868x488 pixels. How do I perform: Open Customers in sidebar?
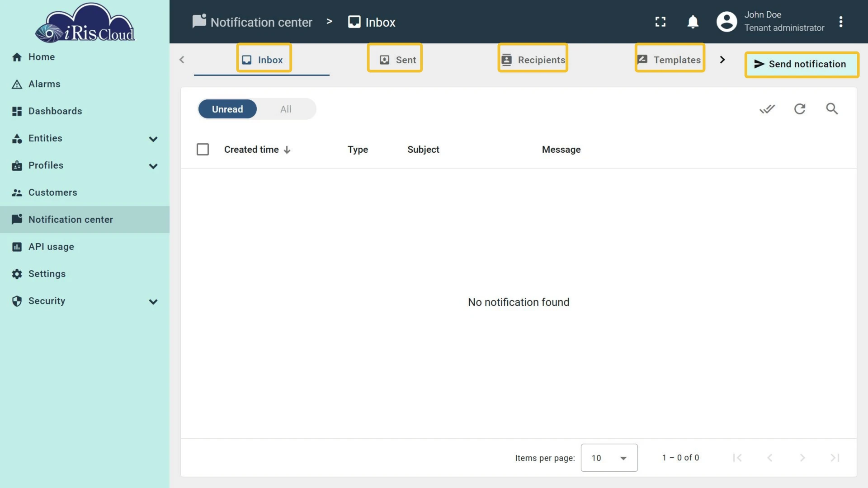point(85,192)
